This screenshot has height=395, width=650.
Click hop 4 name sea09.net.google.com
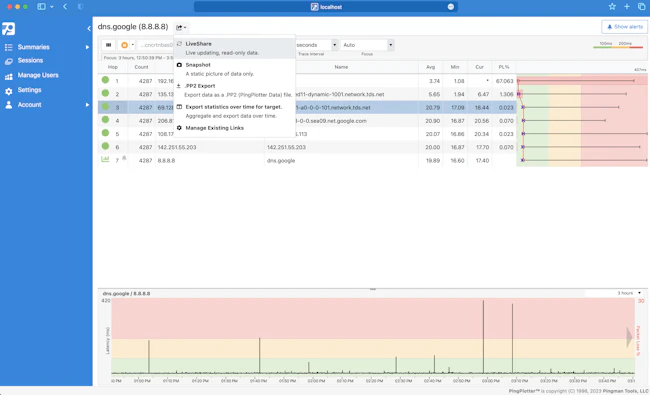(331, 121)
